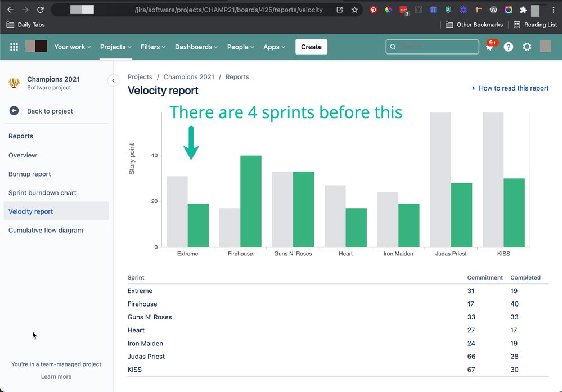Click the notifications bell icon
562x392 pixels.
pyautogui.click(x=489, y=47)
